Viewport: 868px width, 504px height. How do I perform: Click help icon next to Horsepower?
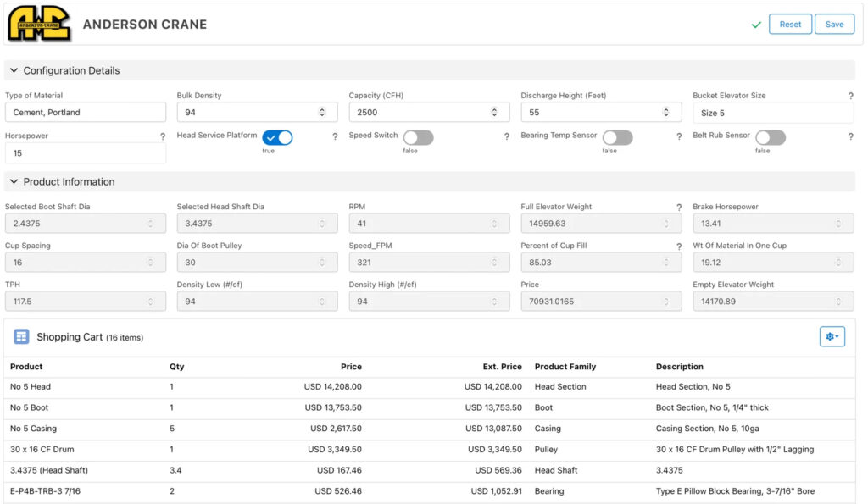point(163,136)
